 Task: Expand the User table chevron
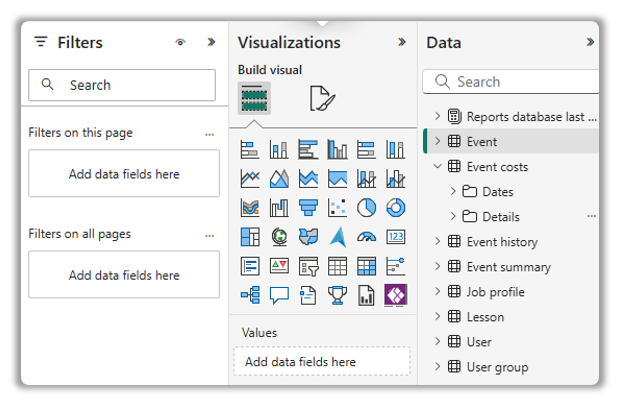437,341
